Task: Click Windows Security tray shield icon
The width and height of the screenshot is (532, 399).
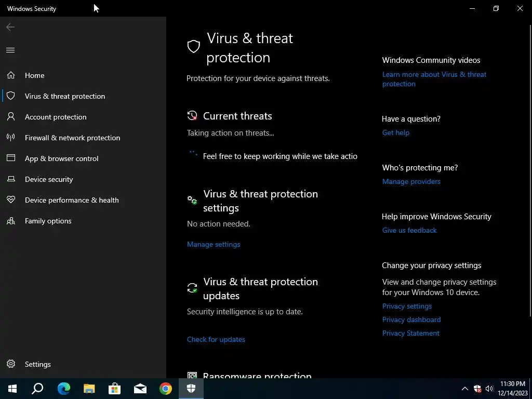Action: pos(477,389)
